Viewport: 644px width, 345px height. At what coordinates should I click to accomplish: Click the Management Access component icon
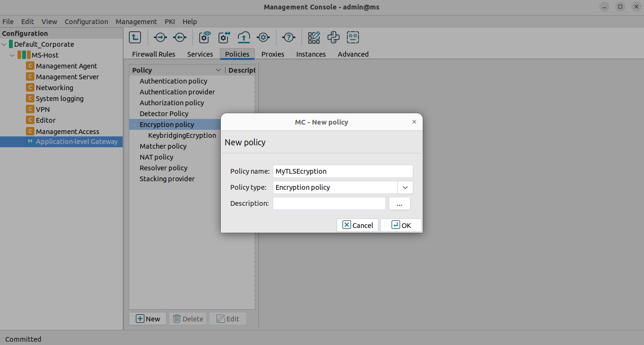30,131
